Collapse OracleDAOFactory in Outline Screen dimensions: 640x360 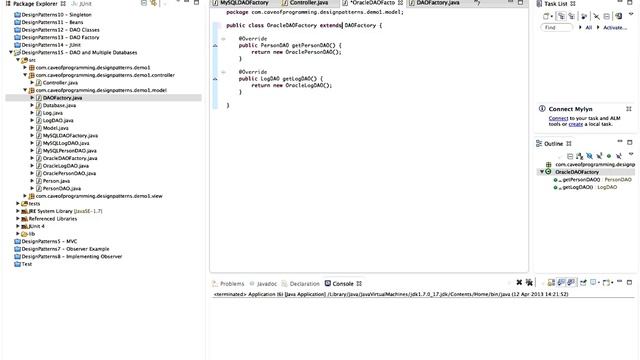(542, 172)
